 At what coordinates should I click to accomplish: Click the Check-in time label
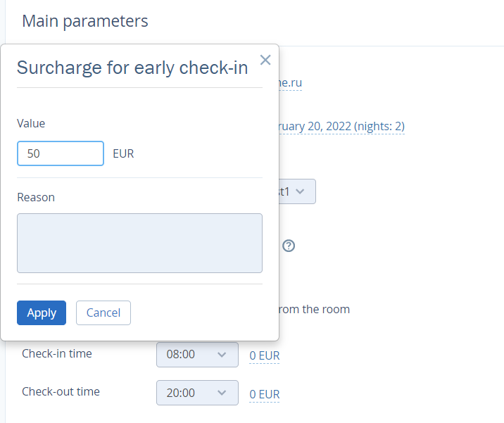coord(57,353)
